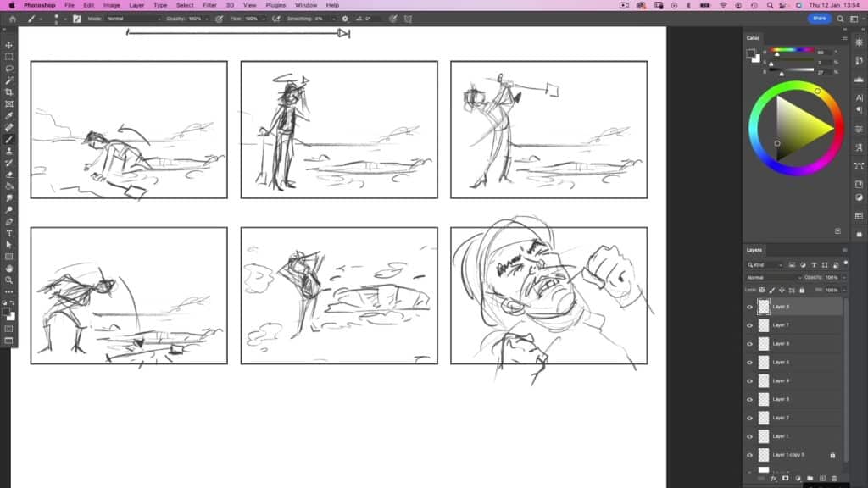Activate the Zoom tool
This screenshot has width=868, height=488.
[9, 280]
